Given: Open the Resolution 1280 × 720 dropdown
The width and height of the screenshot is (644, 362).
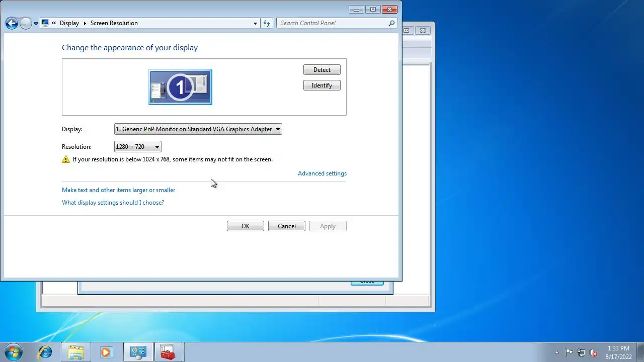Looking at the screenshot, I should click(x=138, y=147).
